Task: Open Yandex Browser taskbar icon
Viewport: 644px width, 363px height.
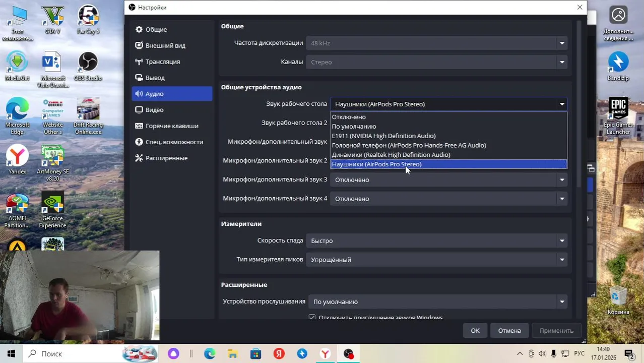Action: pos(325,354)
